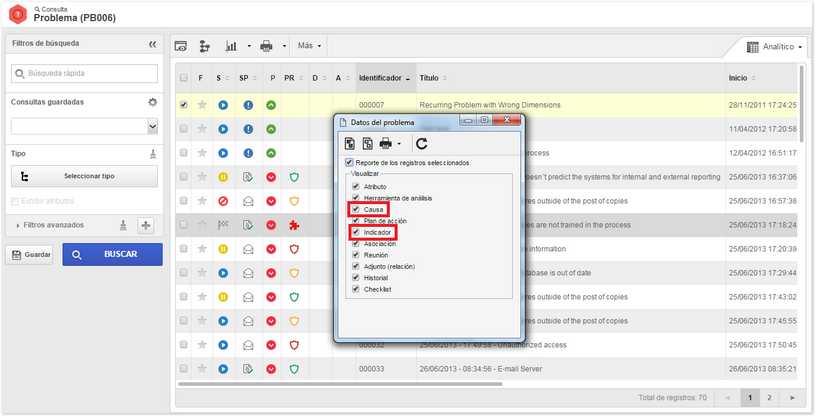This screenshot has width=815, height=416.
Task: Uncheck the Atributo checkbox
Action: pos(356,186)
